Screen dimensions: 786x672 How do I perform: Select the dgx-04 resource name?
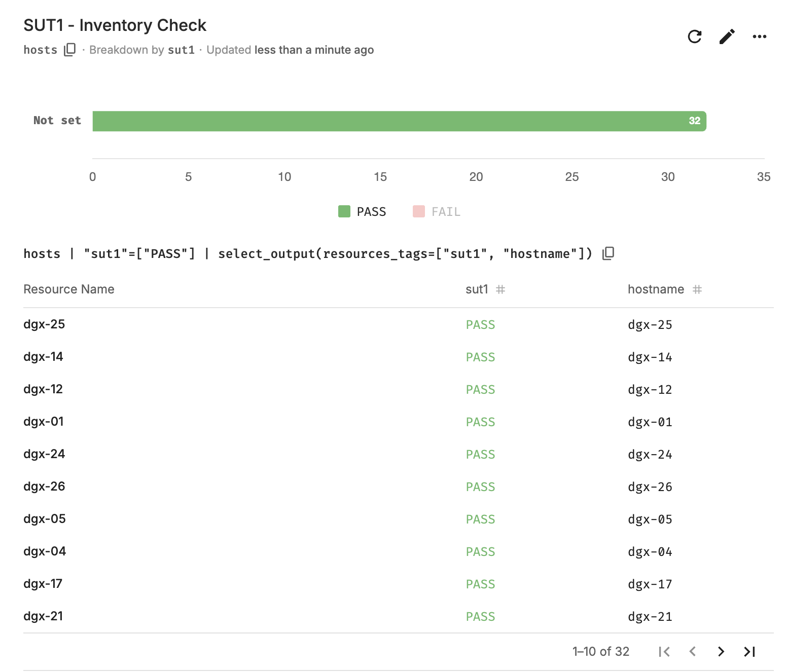tap(45, 551)
